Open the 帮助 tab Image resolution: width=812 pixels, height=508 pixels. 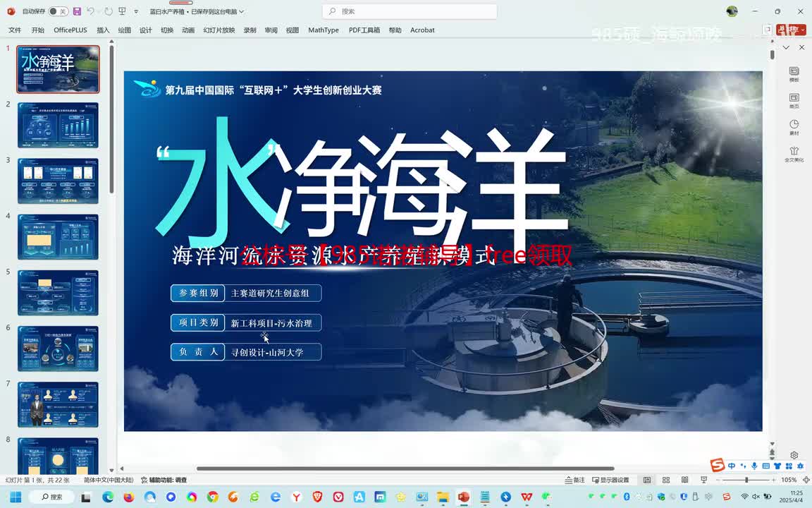click(x=395, y=30)
